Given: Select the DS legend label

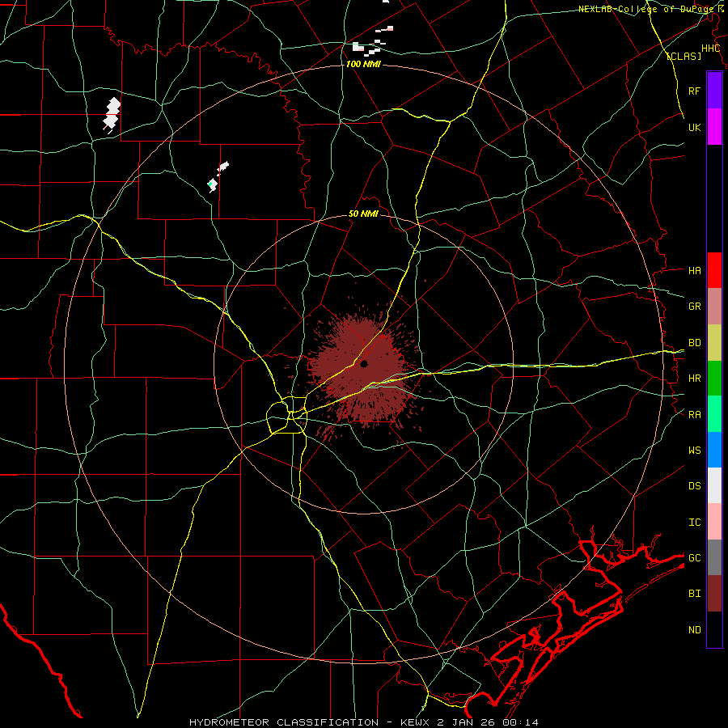Looking at the screenshot, I should point(695,486).
